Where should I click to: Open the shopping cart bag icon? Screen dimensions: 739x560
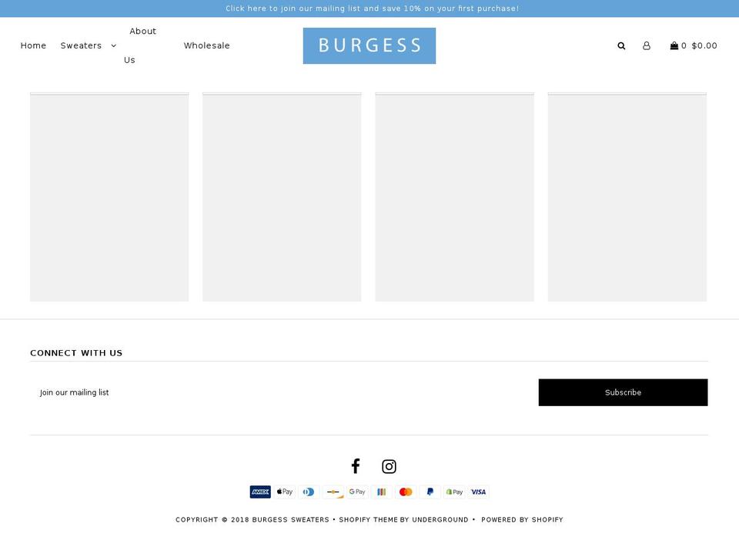(674, 45)
